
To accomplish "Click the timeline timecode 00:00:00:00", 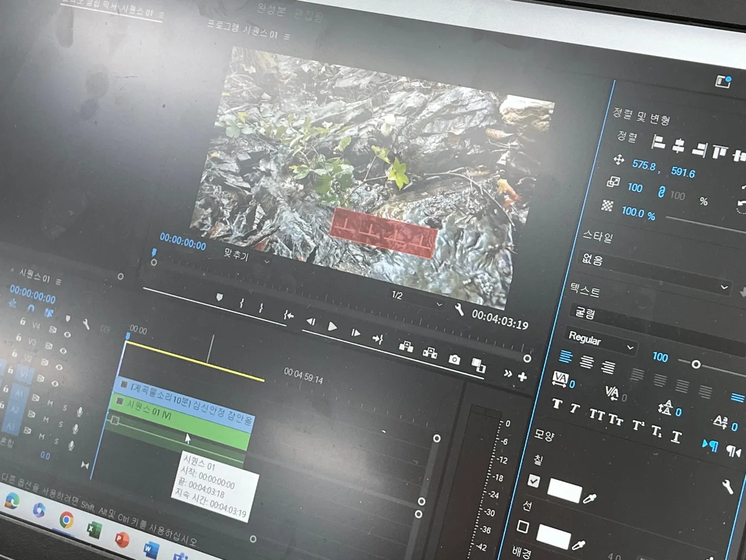I will pyautogui.click(x=33, y=294).
